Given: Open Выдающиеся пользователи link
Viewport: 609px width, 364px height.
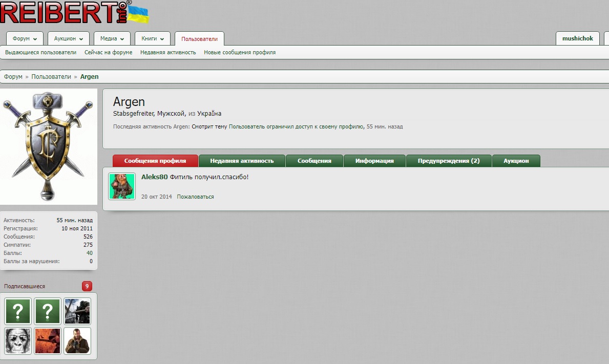Looking at the screenshot, I should coord(41,52).
